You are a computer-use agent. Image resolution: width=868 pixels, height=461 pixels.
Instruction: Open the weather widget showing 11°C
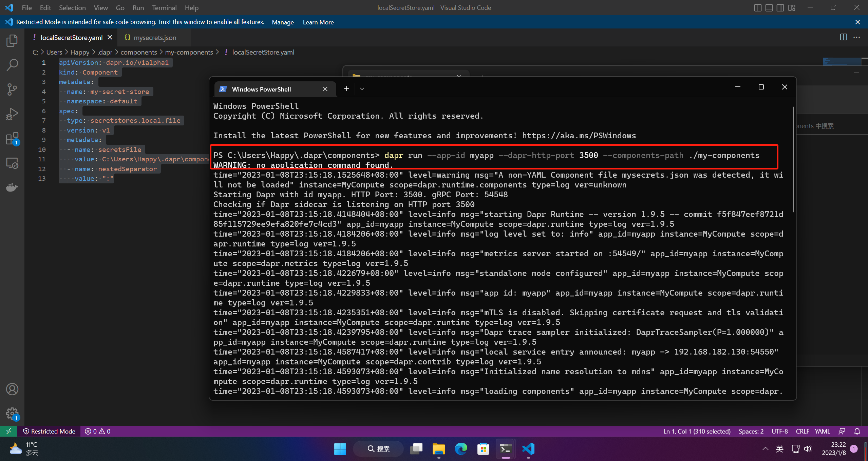pos(24,449)
